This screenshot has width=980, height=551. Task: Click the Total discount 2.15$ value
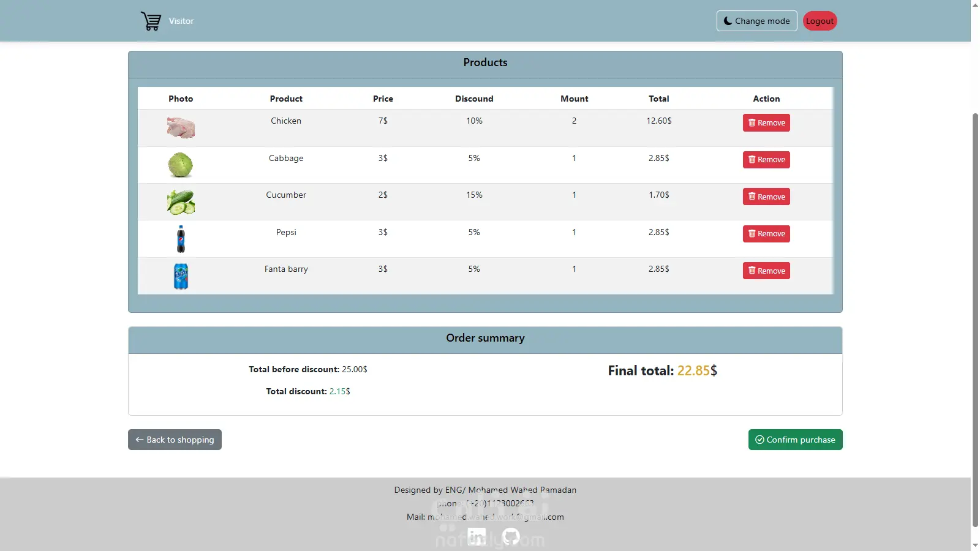pyautogui.click(x=340, y=391)
